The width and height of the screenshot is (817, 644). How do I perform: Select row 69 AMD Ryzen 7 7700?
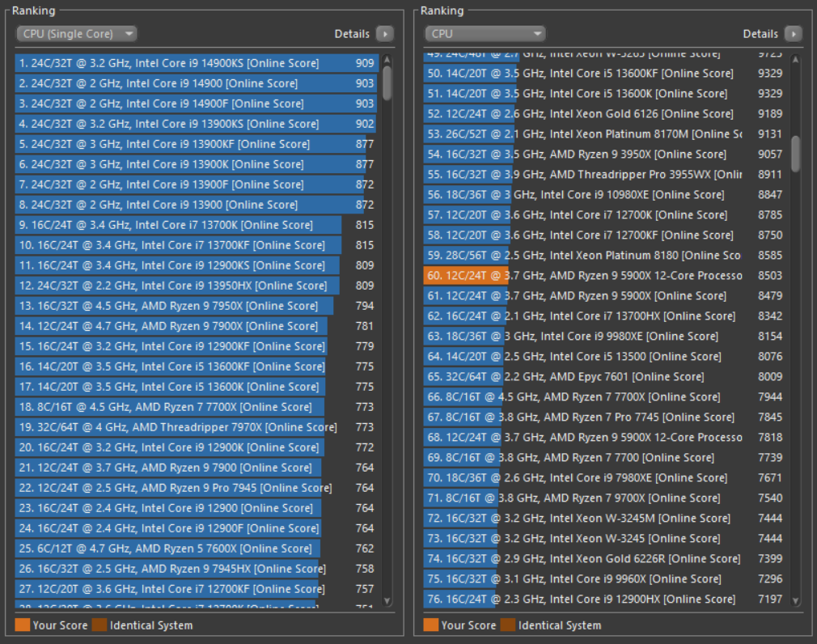point(605,457)
